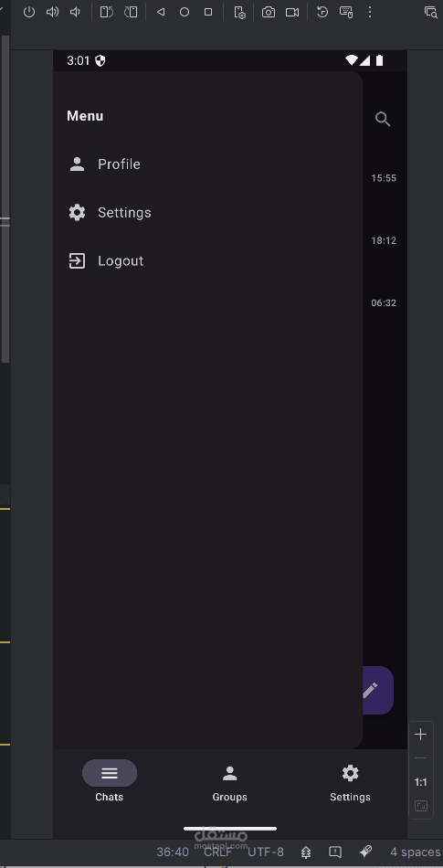
Task: Tap the search magnifier icon
Action: coord(383,119)
